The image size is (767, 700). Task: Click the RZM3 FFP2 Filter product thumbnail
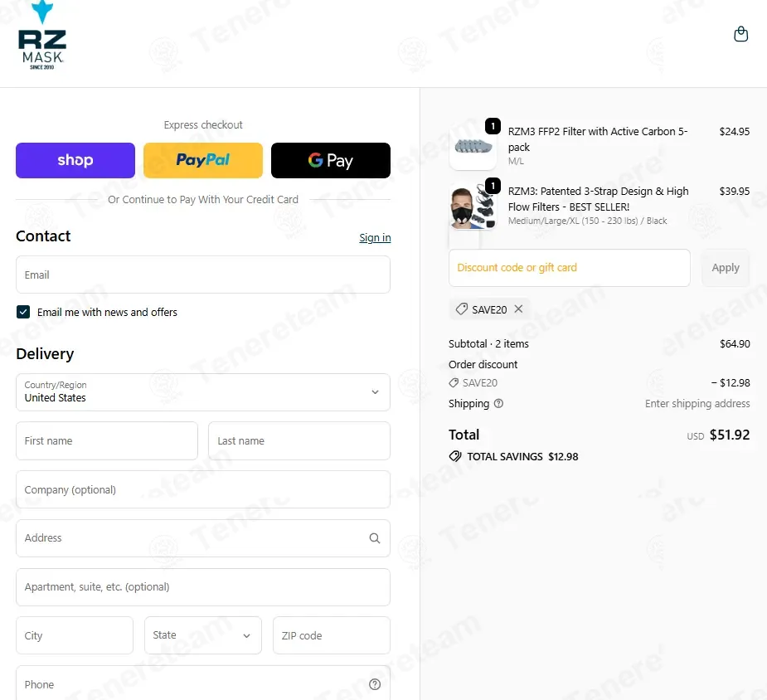point(473,147)
